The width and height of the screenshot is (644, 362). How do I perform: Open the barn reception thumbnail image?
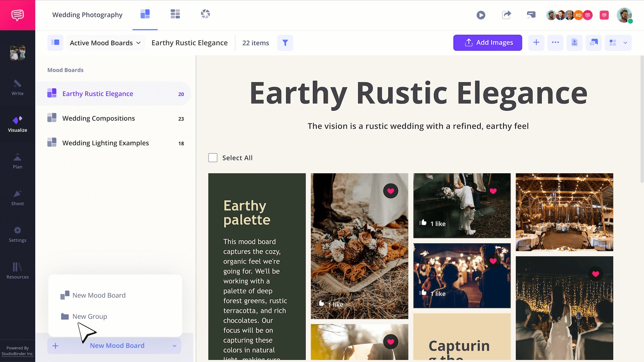click(x=564, y=212)
